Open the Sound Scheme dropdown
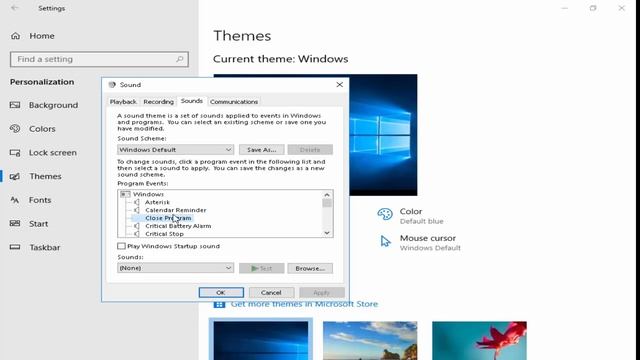This screenshot has width=640, height=360. (x=176, y=150)
